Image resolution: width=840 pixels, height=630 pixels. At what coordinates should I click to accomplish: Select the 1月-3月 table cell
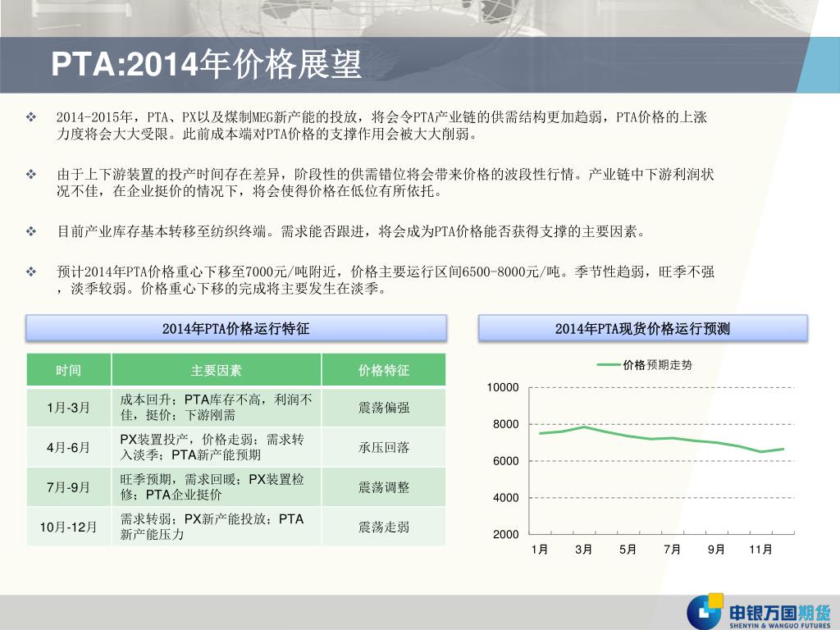[69, 408]
